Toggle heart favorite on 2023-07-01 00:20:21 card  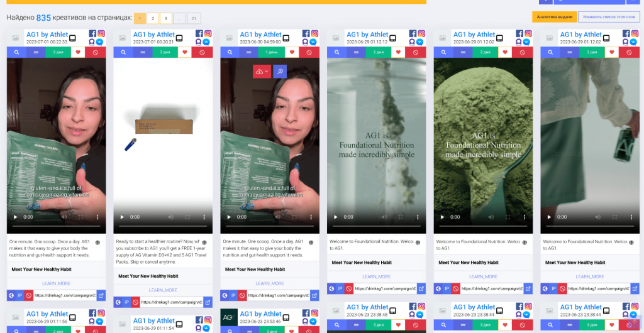[185, 53]
